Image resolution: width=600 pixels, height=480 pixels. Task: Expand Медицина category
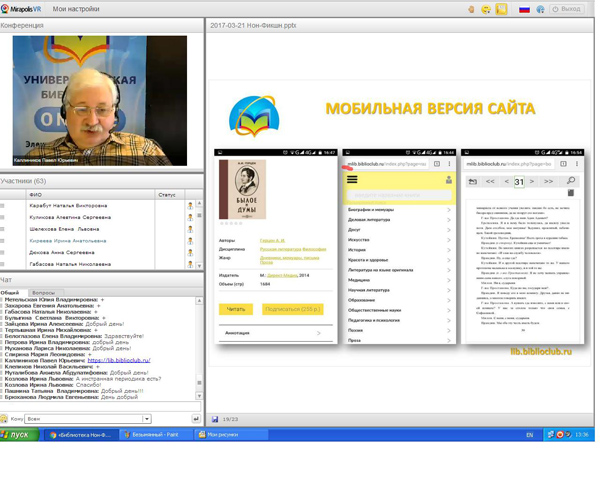(x=399, y=280)
